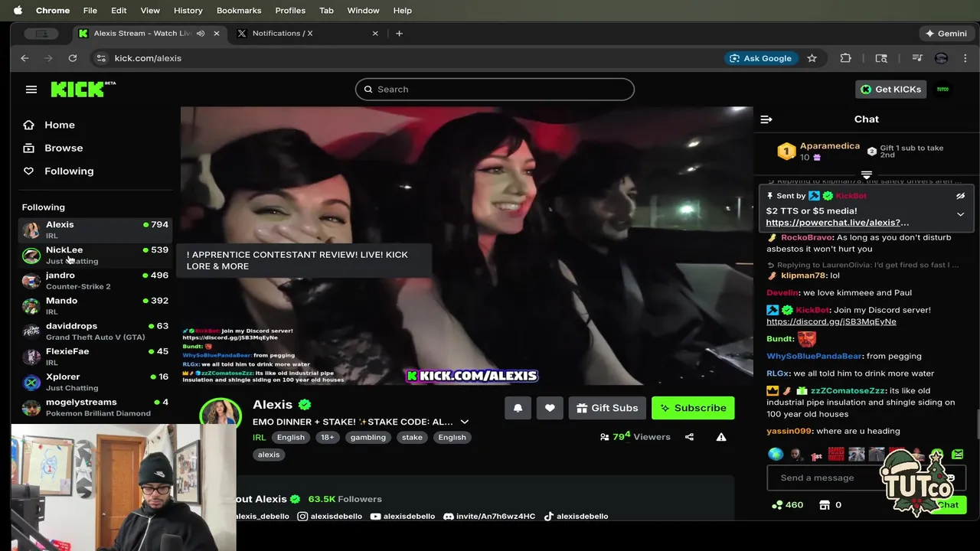Select the gambling tag
This screenshot has width=980, height=551.
368,438
